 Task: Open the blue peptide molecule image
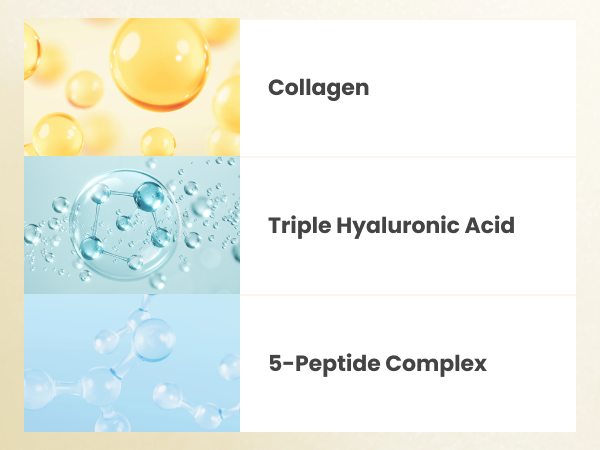pyautogui.click(x=132, y=363)
